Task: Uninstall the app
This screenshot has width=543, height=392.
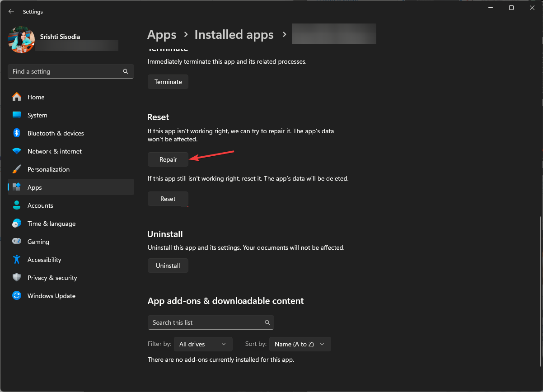Action: 168,266
